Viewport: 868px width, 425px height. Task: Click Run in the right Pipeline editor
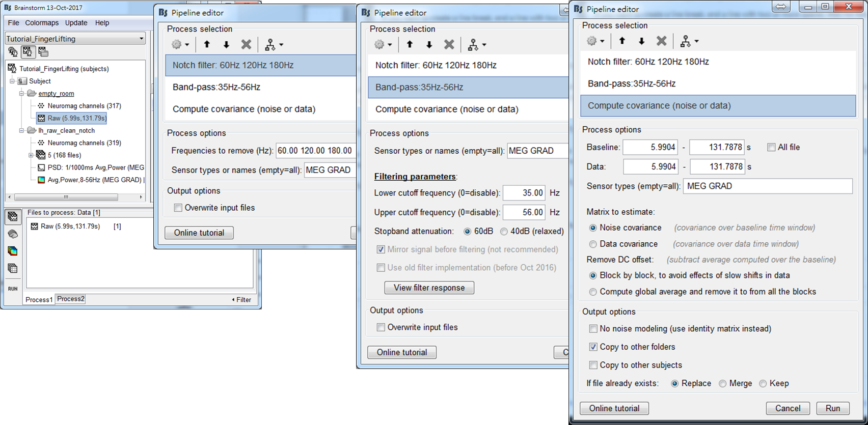[833, 408]
